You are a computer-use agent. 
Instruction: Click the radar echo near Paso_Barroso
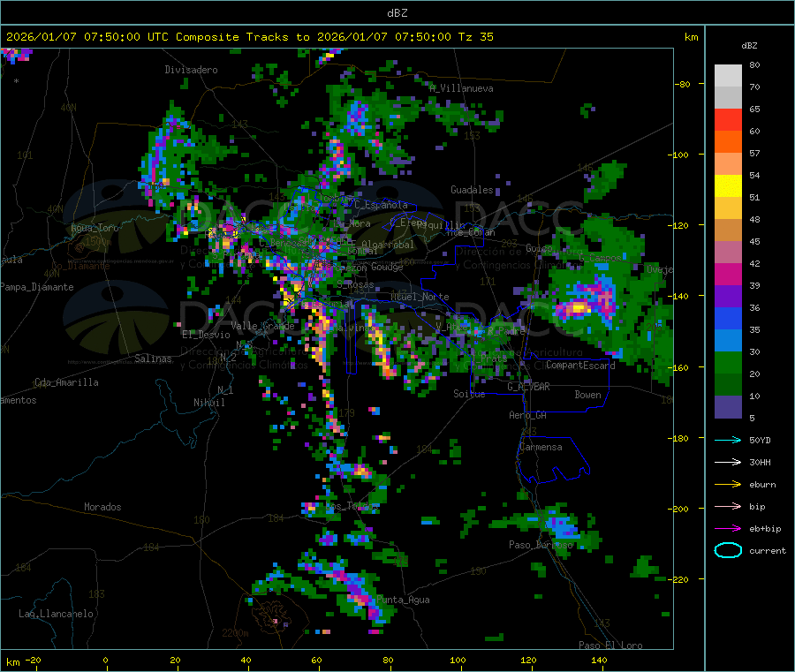point(560,526)
